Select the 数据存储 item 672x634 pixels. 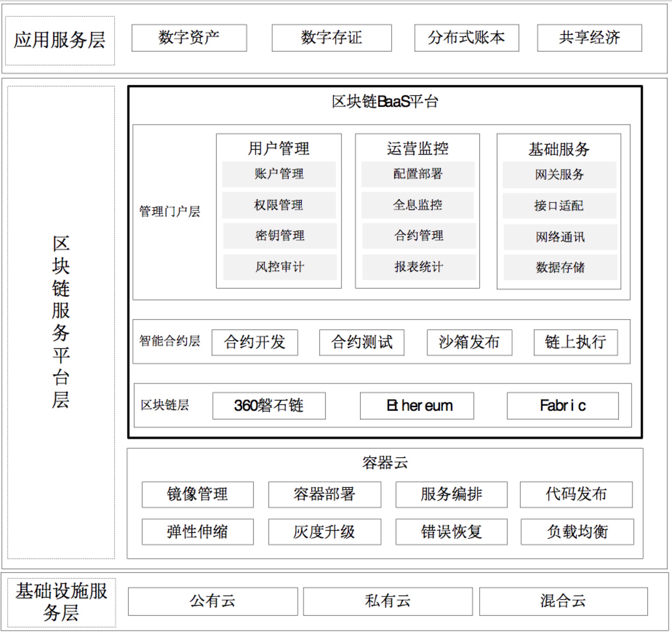click(x=560, y=268)
